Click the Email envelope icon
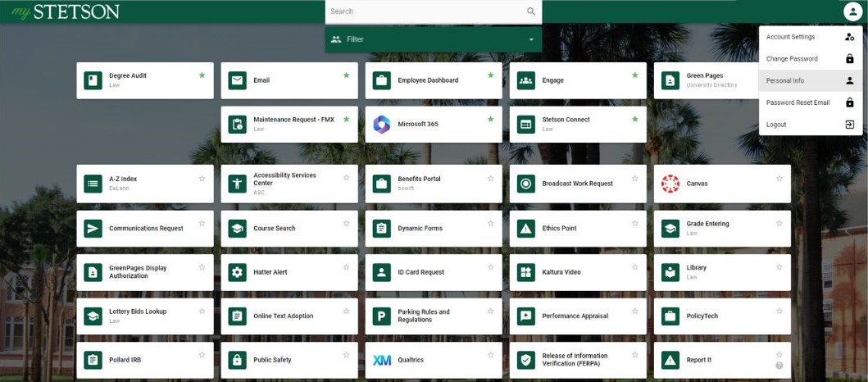 pos(238,80)
